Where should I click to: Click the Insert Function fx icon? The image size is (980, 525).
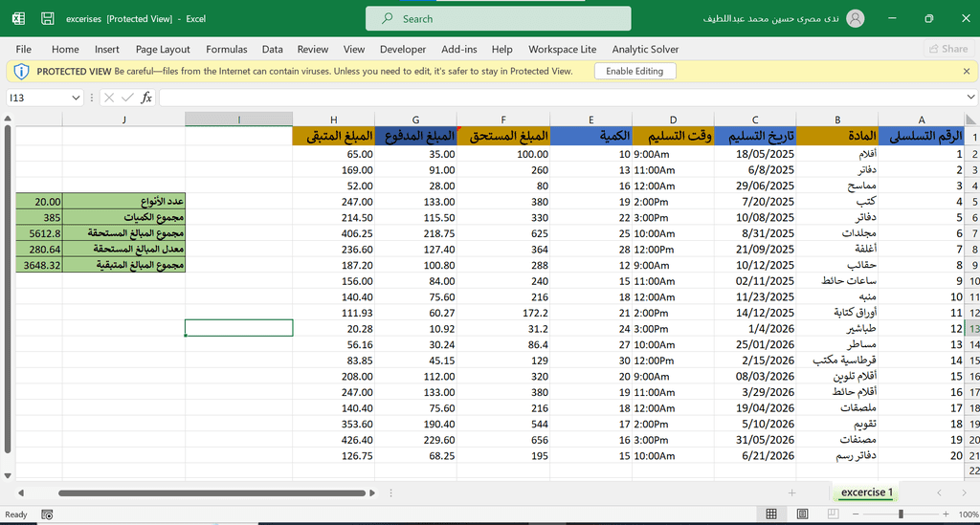(x=146, y=98)
